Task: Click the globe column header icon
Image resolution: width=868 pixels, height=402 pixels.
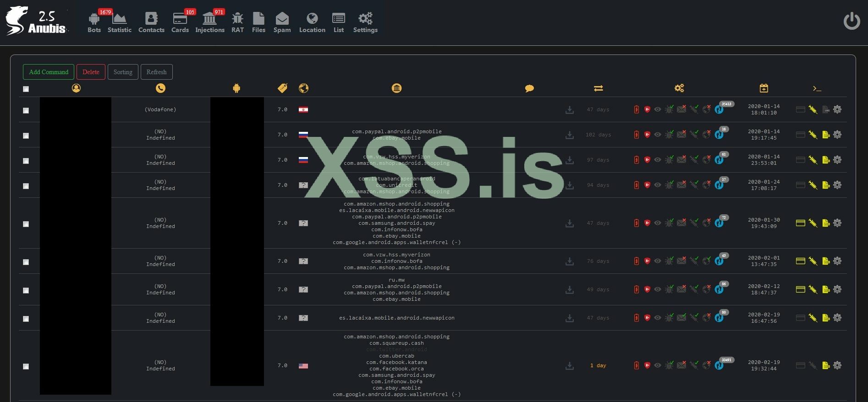Action: (303, 88)
